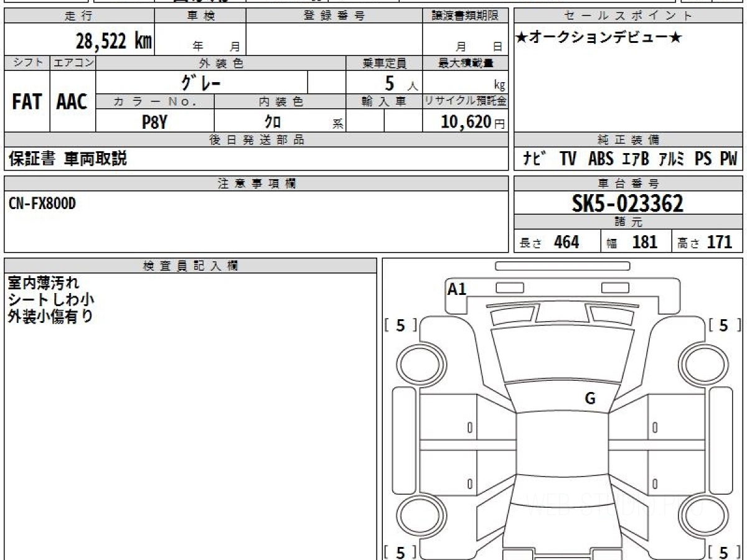Screen dimensions: 747x560
Task: Click the 純正装備 header
Action: [x=629, y=140]
